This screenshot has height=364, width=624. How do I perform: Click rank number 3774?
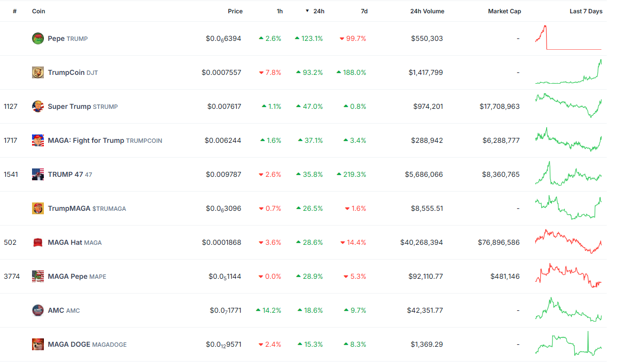tap(12, 276)
